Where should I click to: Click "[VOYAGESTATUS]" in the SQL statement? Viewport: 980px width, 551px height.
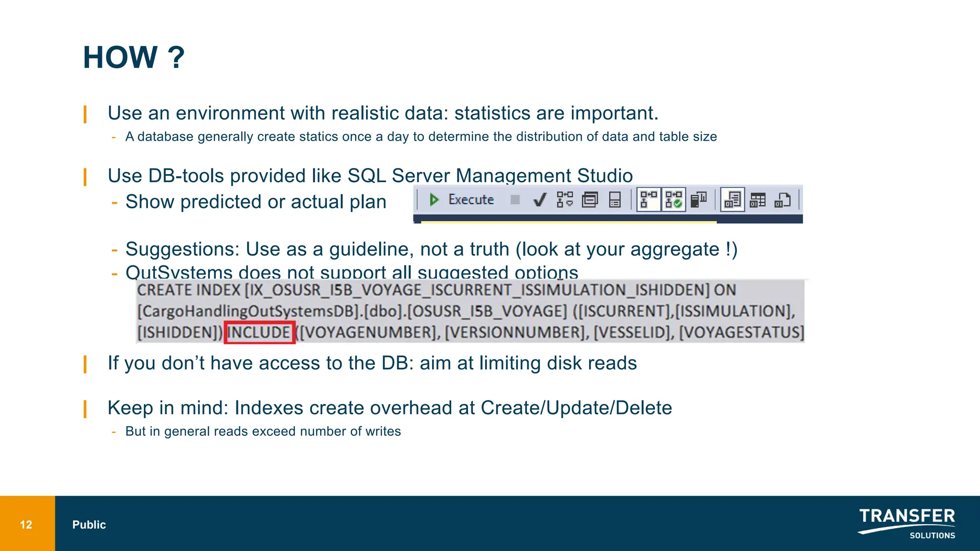point(742,332)
